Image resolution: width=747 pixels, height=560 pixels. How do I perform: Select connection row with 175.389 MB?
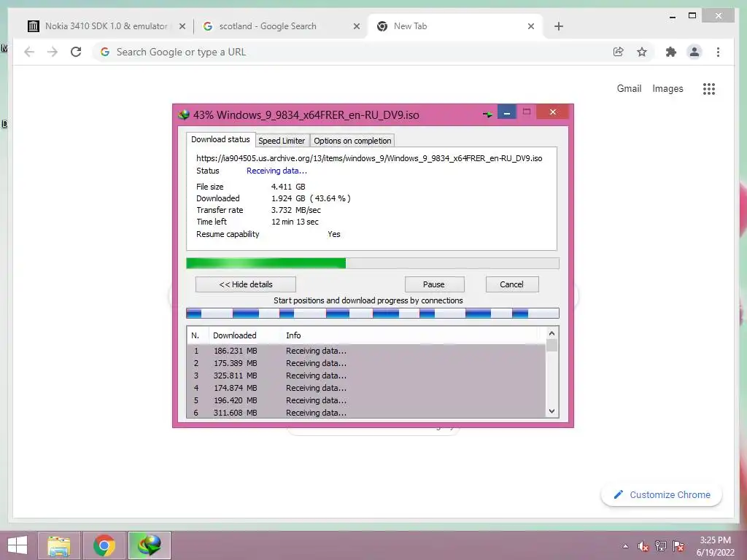366,363
